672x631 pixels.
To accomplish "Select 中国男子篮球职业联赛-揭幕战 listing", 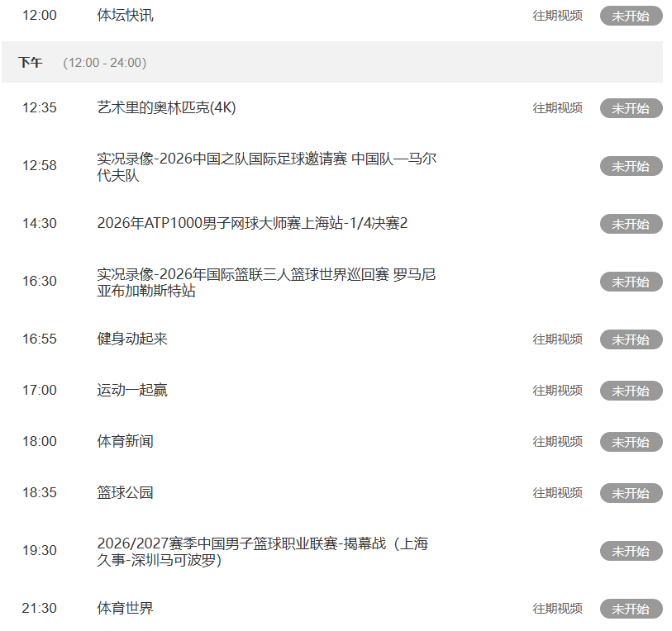I will tap(262, 552).
